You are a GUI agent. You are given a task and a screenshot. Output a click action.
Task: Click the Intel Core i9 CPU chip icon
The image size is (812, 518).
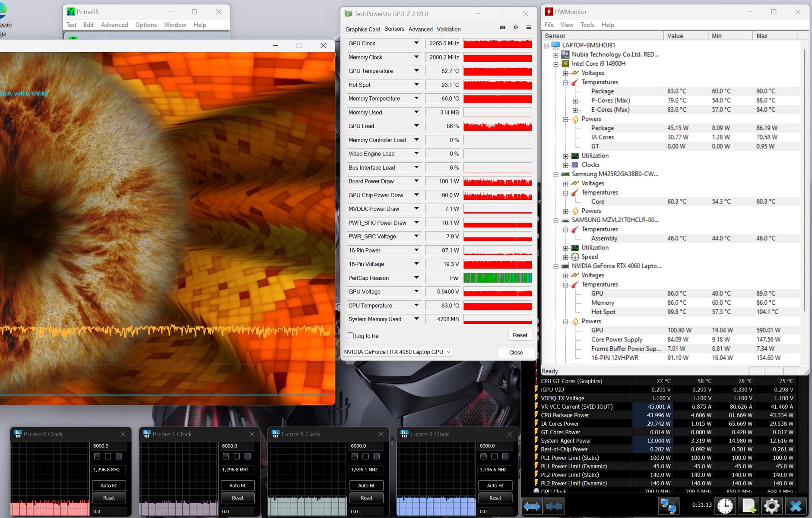pos(565,63)
